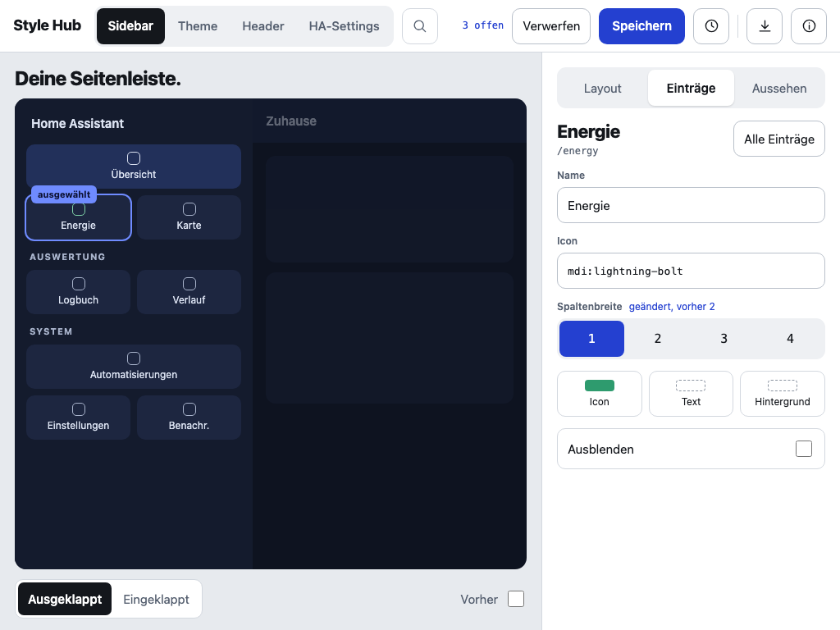840x630 pixels.
Task: Select the Übersicht tile in sidebar preview
Action: tap(134, 166)
